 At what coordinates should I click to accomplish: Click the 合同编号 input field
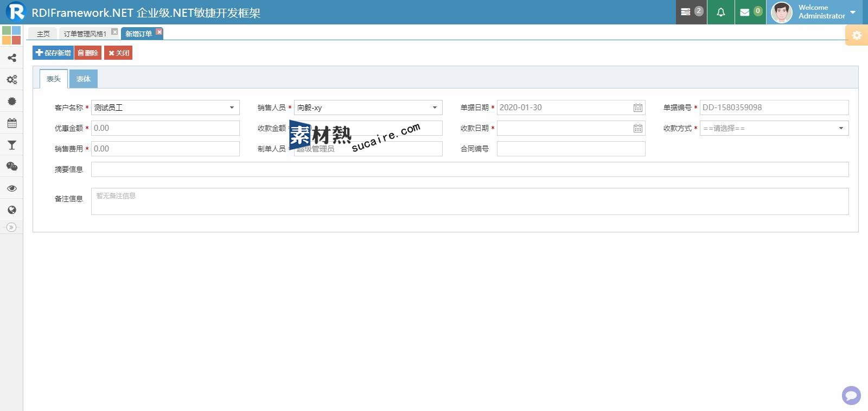(x=571, y=149)
